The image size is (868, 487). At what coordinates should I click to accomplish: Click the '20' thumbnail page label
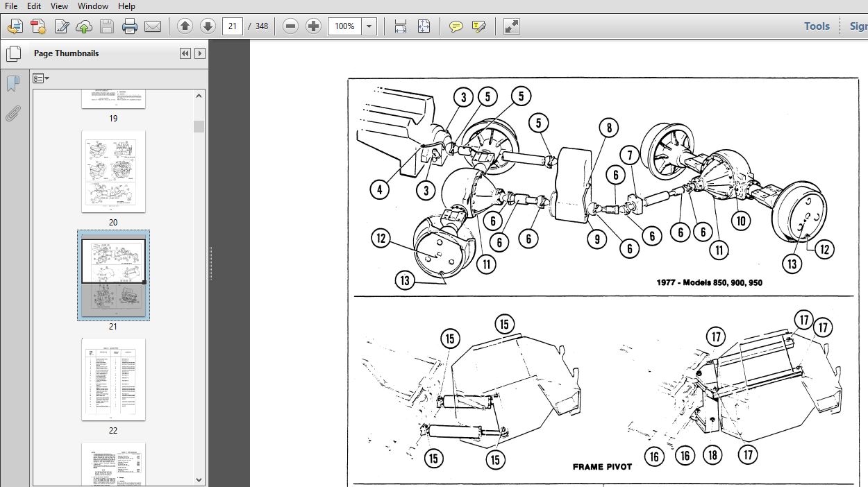113,223
